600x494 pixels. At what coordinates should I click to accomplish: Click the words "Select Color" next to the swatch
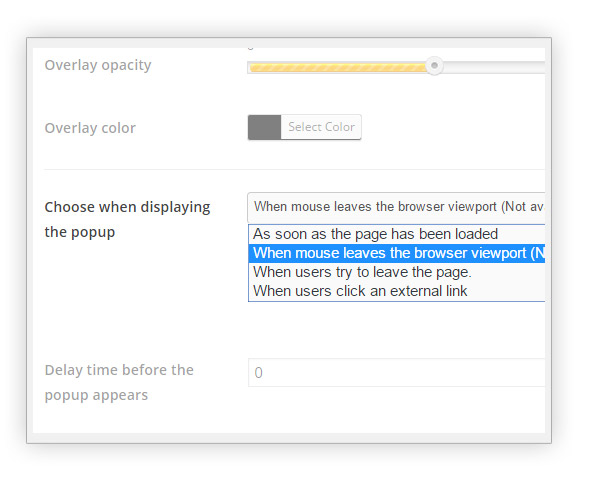(x=321, y=127)
